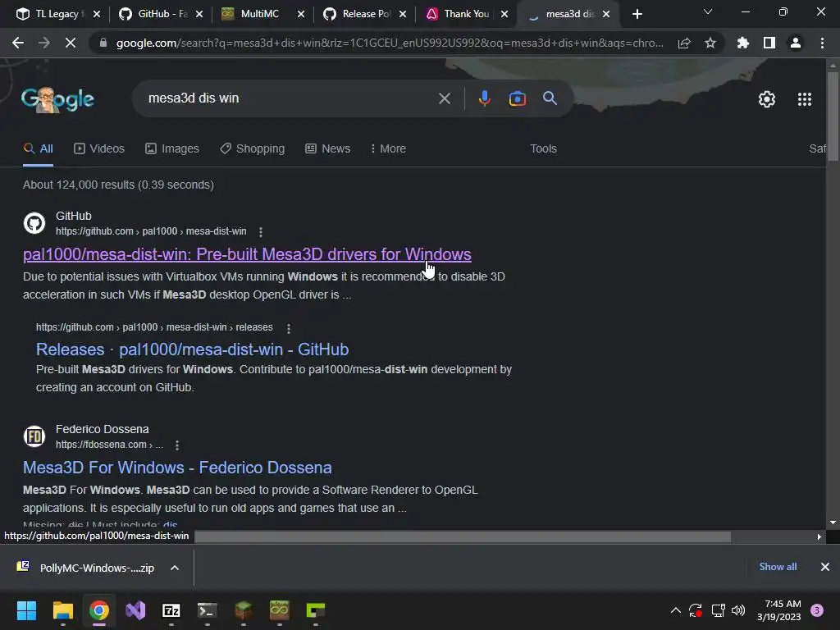This screenshot has width=840, height=630.
Task: Click the Google doodle logo
Action: click(57, 99)
